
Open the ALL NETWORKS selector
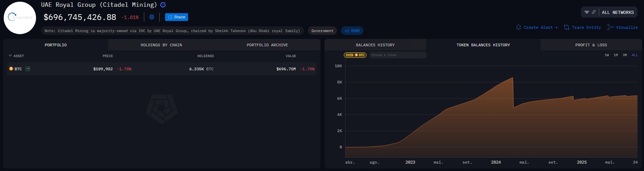point(618,12)
